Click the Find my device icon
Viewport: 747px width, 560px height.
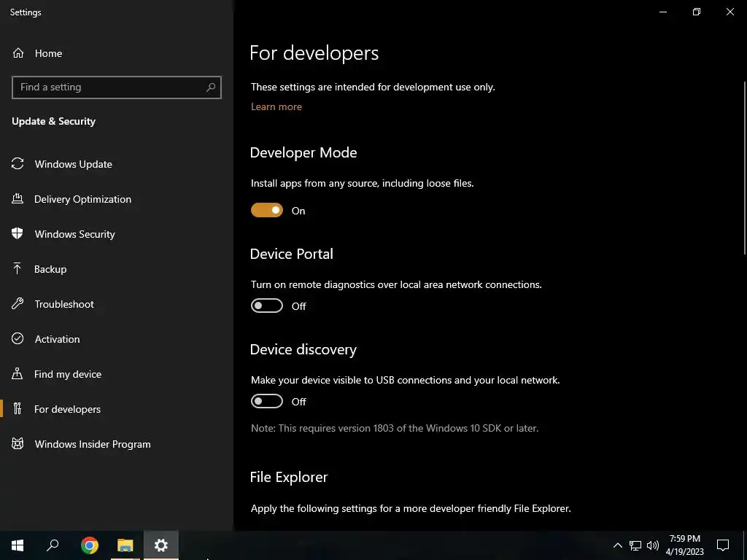coord(18,373)
